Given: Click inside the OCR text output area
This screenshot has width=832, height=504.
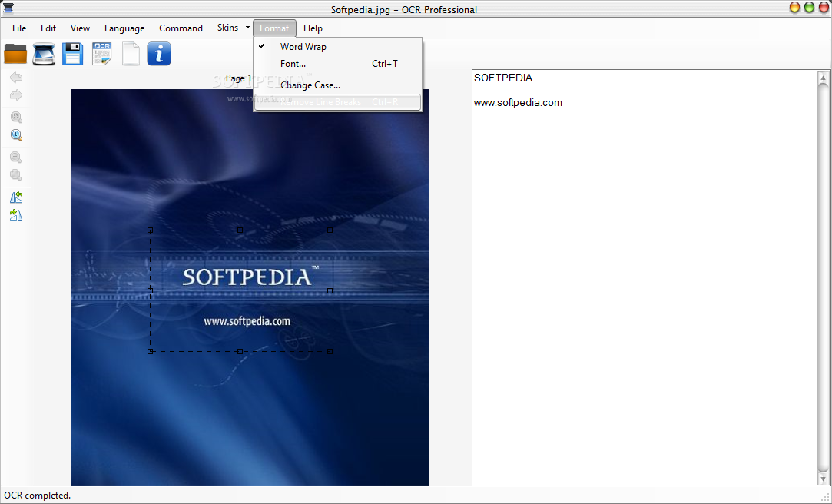Looking at the screenshot, I should [645, 277].
